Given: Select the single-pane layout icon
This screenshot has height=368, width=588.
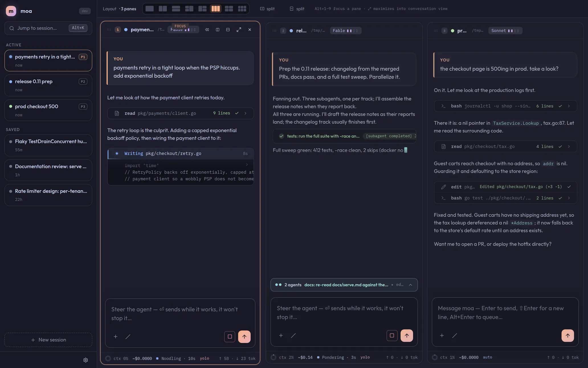Looking at the screenshot, I should point(149,9).
